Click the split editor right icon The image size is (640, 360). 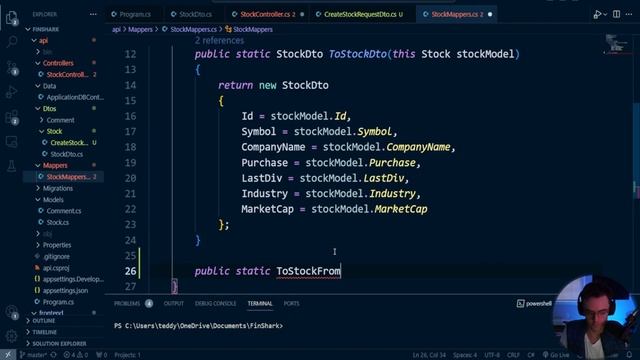616,14
